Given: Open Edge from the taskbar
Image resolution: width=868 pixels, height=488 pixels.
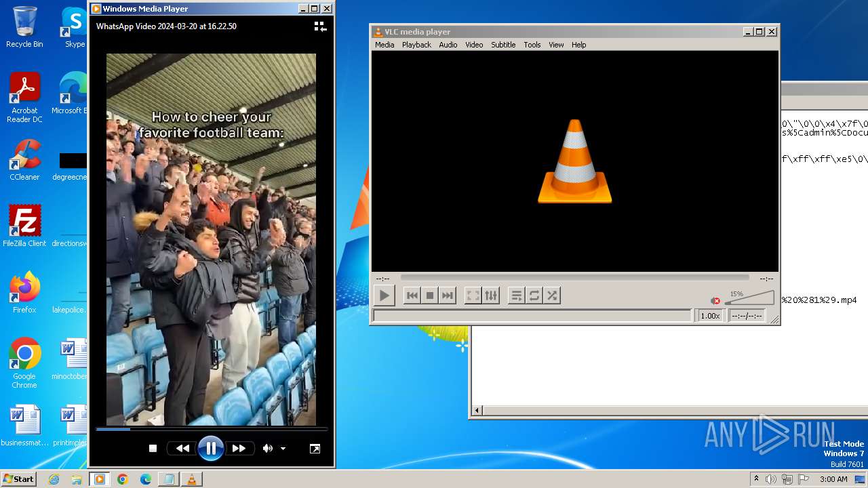Looking at the screenshot, I should click(x=146, y=479).
